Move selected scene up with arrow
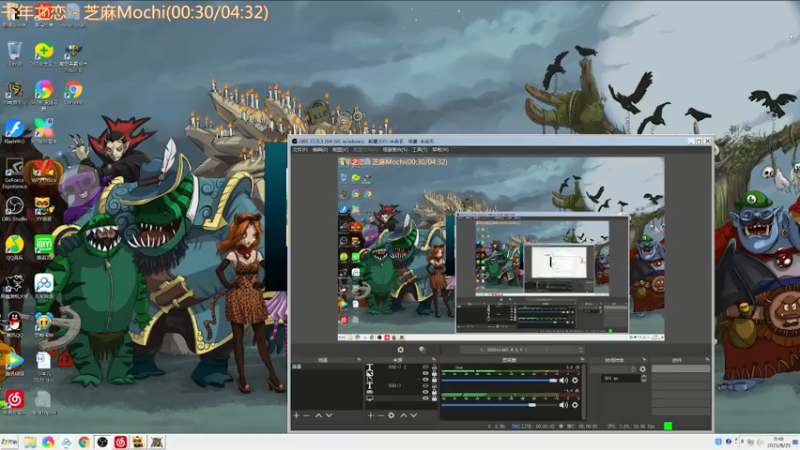This screenshot has width=800, height=450. (318, 415)
